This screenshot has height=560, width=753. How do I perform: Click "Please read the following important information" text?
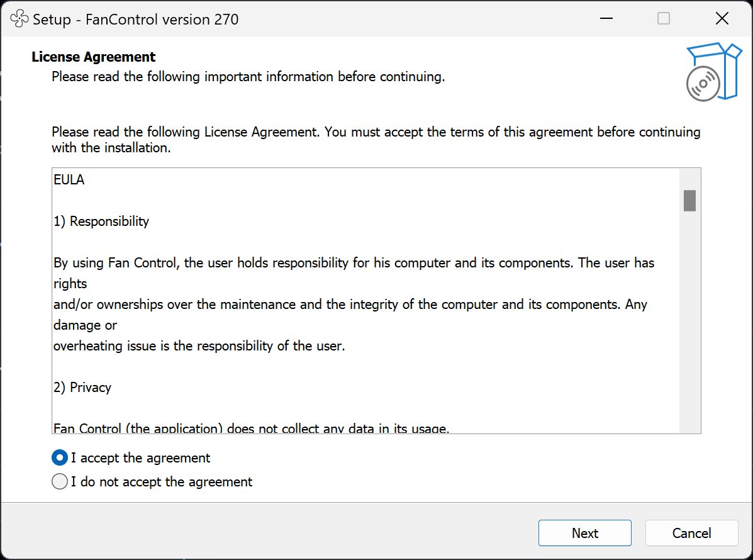pyautogui.click(x=248, y=77)
